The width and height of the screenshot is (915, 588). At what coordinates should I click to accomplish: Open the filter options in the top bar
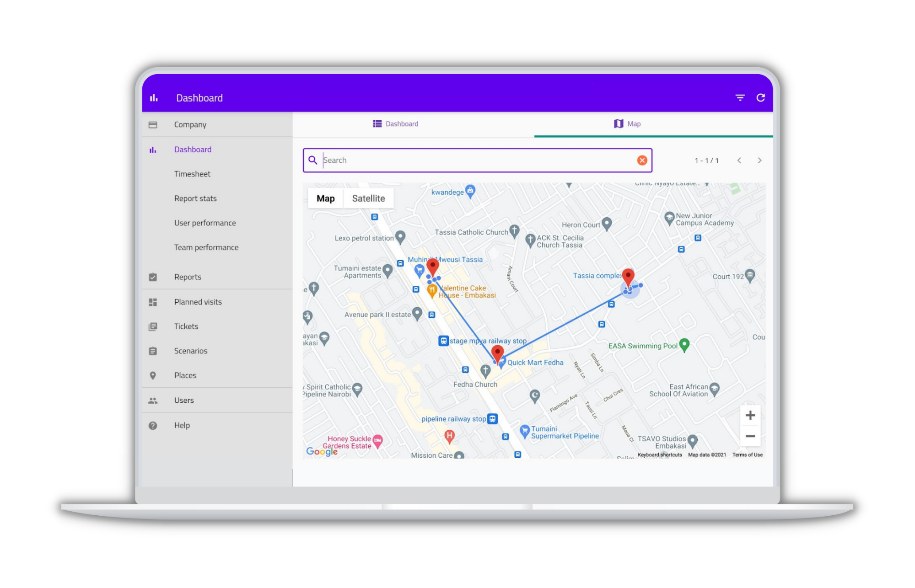[x=740, y=97]
